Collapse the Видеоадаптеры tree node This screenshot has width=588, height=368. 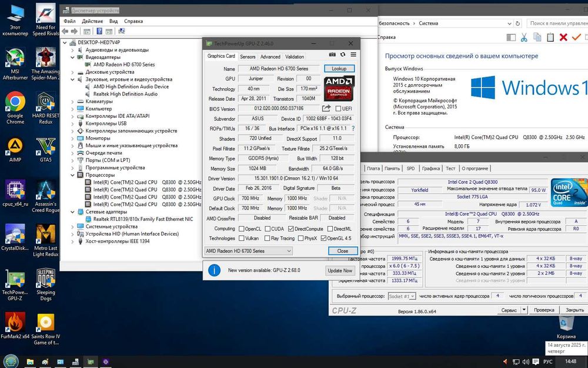click(73, 57)
